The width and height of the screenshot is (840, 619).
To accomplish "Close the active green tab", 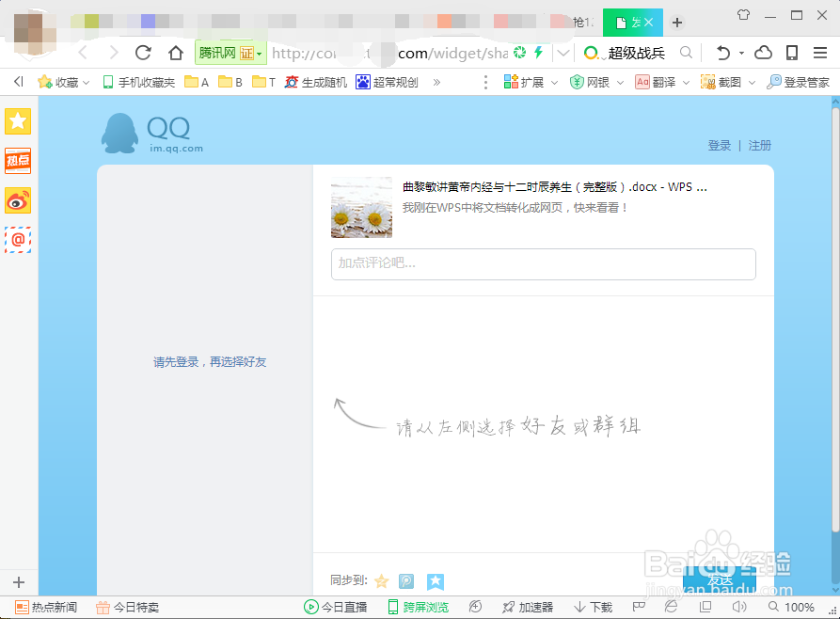I will click(648, 23).
